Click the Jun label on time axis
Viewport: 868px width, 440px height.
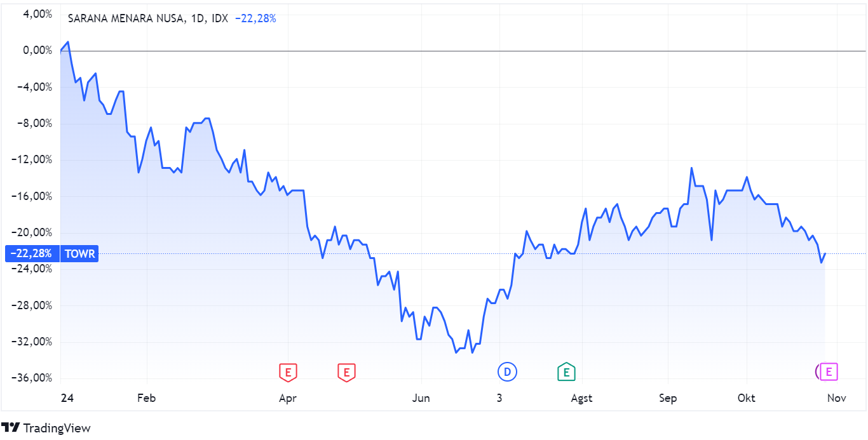tap(421, 398)
